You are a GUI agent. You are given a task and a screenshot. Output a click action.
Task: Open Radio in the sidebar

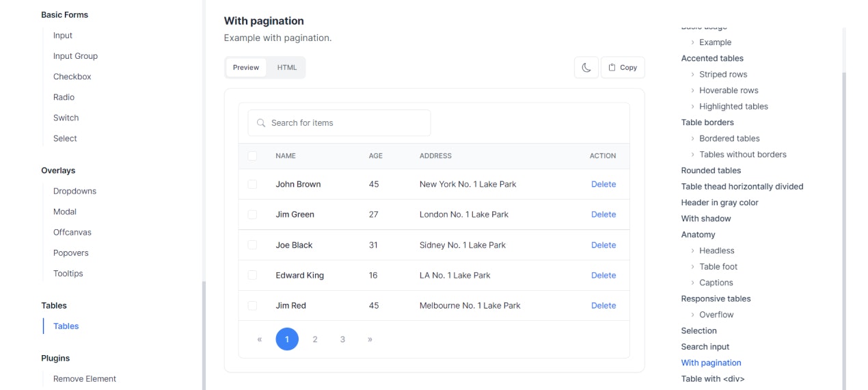point(64,97)
